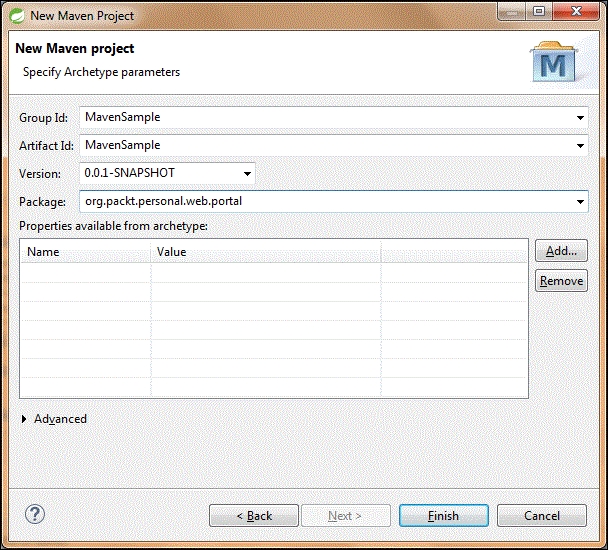
Task: Click the Maven 'M' wizard banner icon
Action: 551,64
